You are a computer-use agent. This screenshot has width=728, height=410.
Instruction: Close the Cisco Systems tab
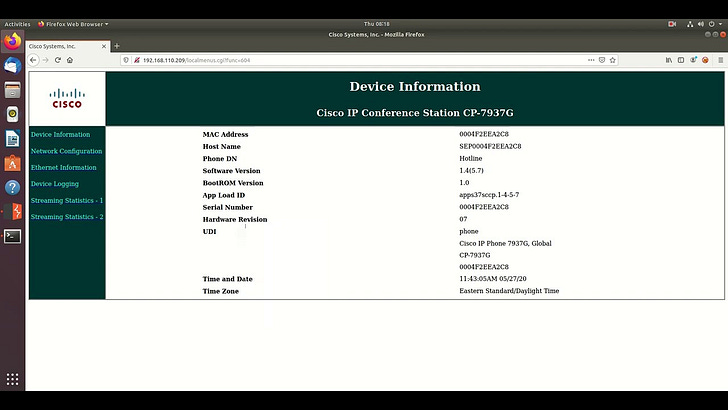click(x=104, y=46)
